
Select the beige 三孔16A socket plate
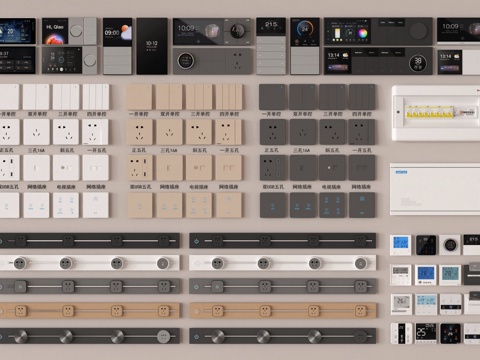click(x=169, y=132)
